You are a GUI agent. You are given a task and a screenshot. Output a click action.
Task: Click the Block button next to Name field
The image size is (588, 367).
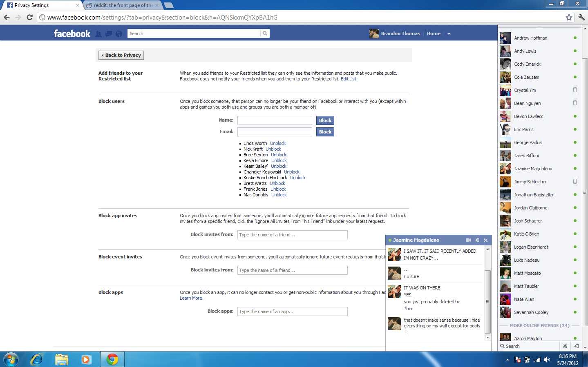tap(325, 120)
